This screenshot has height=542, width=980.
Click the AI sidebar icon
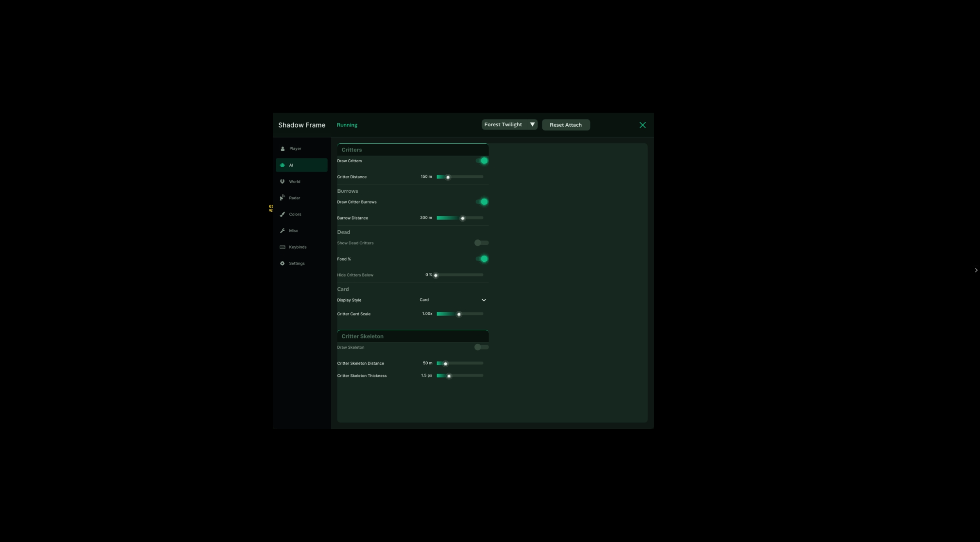(282, 165)
